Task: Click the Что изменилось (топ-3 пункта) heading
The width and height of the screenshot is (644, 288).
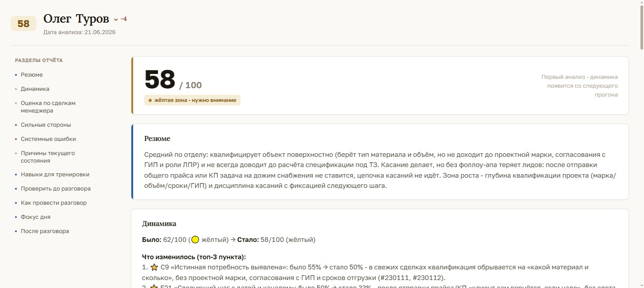Action: (194, 257)
